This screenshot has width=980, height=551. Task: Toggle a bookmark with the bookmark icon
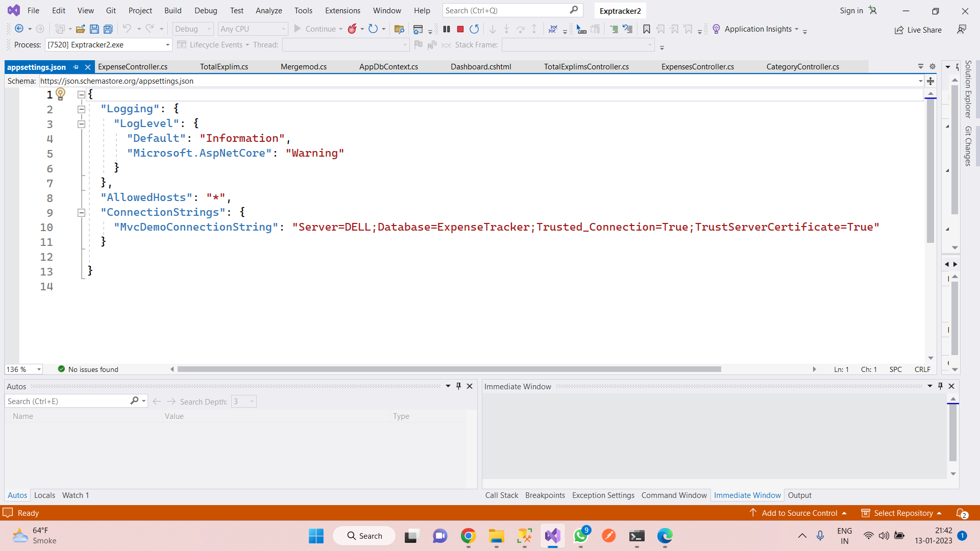[x=646, y=29]
